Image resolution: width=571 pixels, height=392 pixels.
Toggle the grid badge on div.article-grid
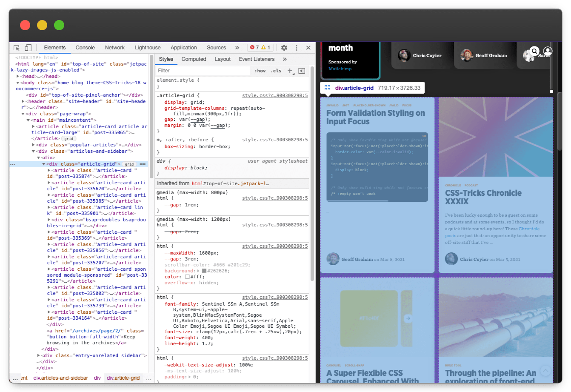click(x=129, y=164)
